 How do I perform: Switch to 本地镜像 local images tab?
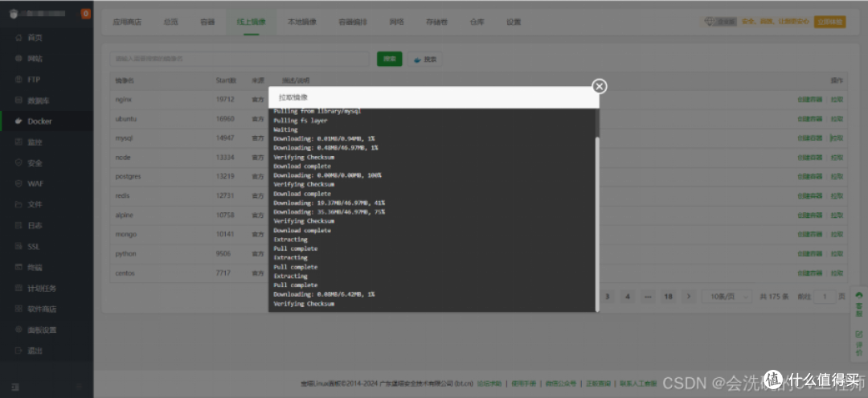pos(302,23)
